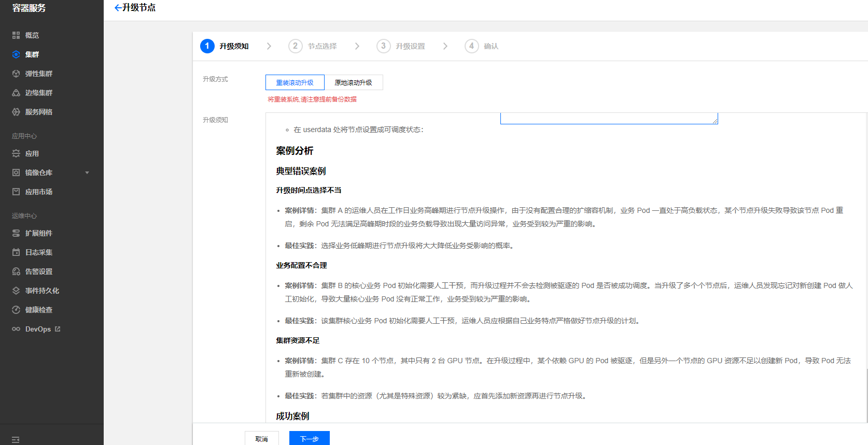Click the step 4 circle 确认

point(472,46)
